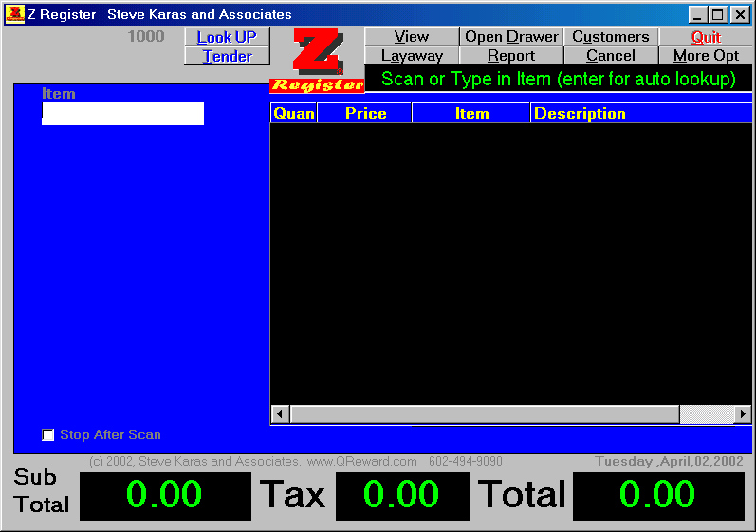The width and height of the screenshot is (756, 532).
Task: Click the Cancel button
Action: point(610,55)
